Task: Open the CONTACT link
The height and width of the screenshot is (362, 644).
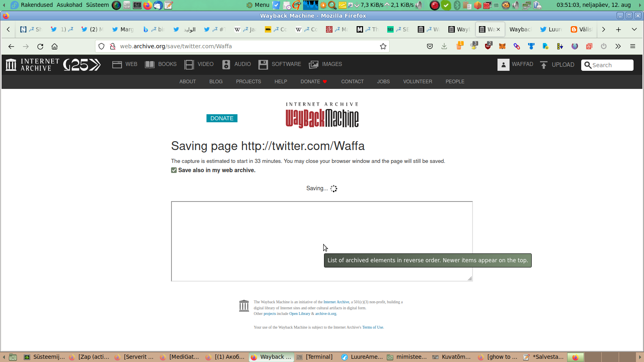Action: [x=352, y=82]
